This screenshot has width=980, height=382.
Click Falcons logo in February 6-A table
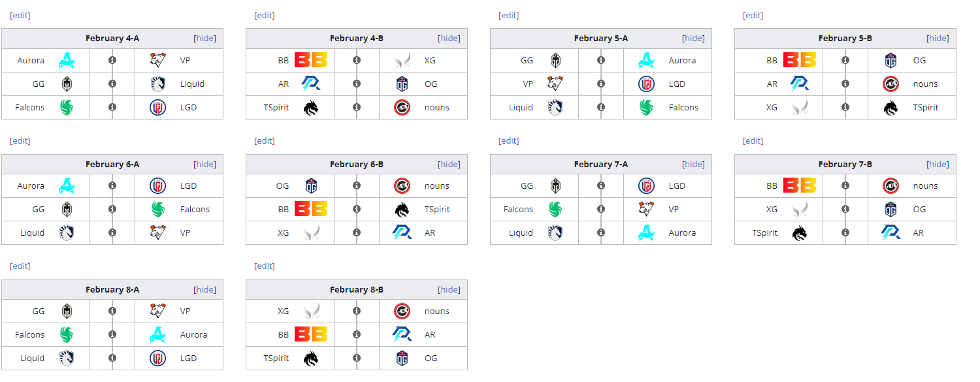point(157,210)
